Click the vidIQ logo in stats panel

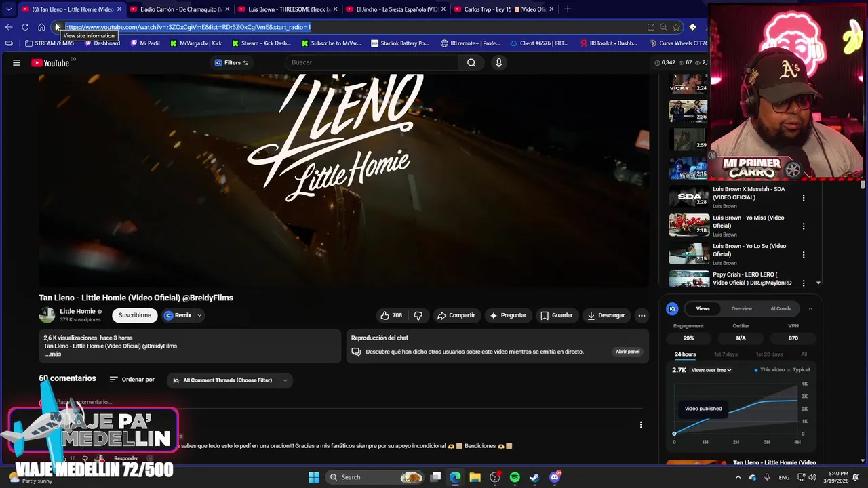point(673,309)
